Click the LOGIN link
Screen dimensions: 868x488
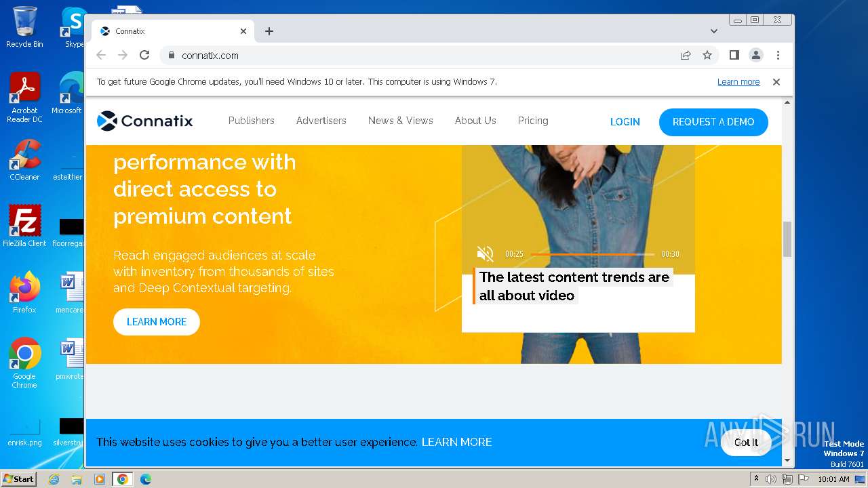[625, 122]
